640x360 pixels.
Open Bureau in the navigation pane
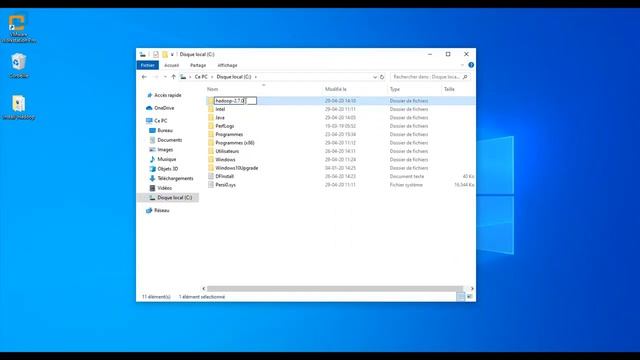coord(165,130)
